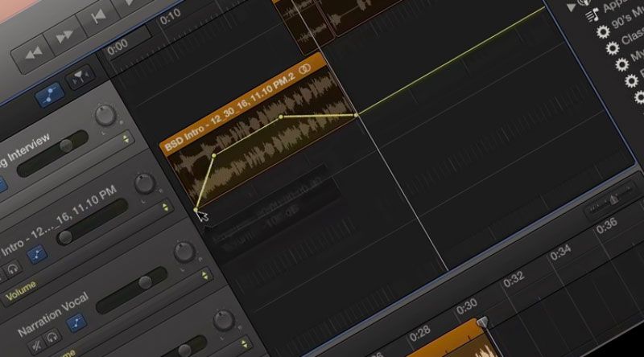The image size is (644, 357).
Task: Click the loop icon on the BSD Intro region
Action: click(305, 69)
